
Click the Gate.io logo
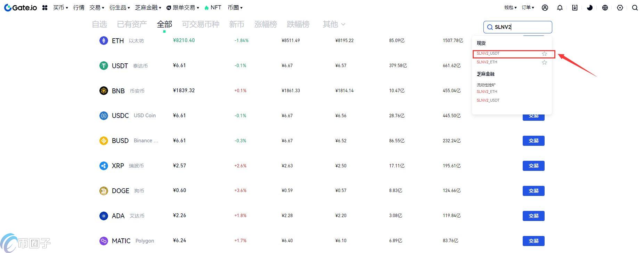coord(21,8)
